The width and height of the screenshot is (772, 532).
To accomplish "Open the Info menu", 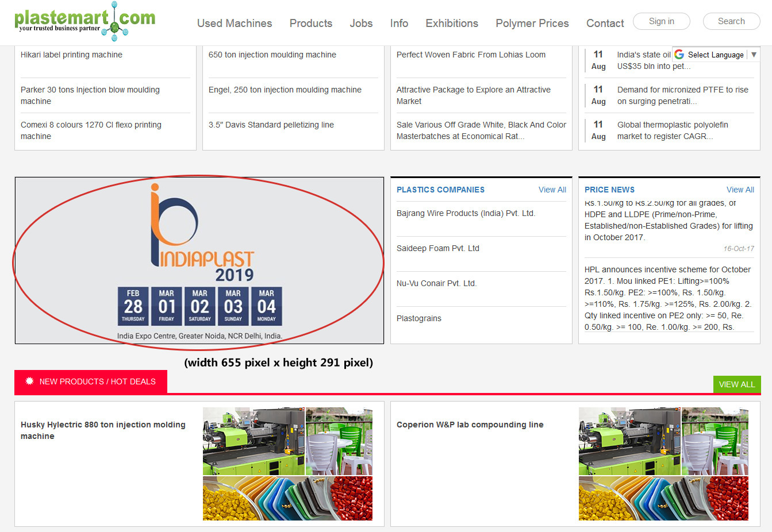I will click(x=399, y=24).
